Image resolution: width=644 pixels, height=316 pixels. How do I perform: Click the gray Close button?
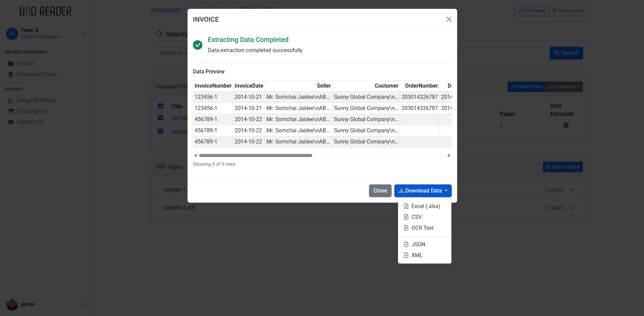click(x=380, y=191)
